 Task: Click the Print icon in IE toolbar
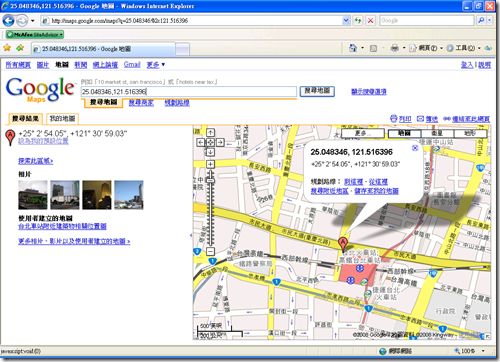click(394, 49)
